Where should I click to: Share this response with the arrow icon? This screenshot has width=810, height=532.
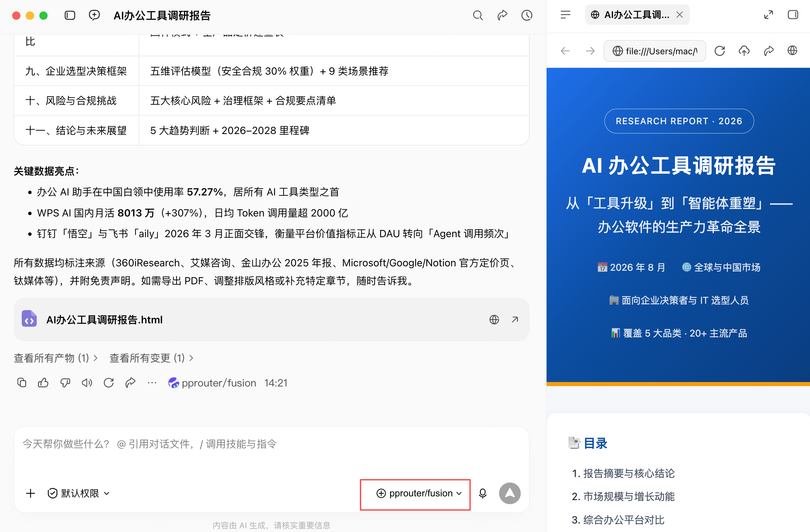pos(130,383)
